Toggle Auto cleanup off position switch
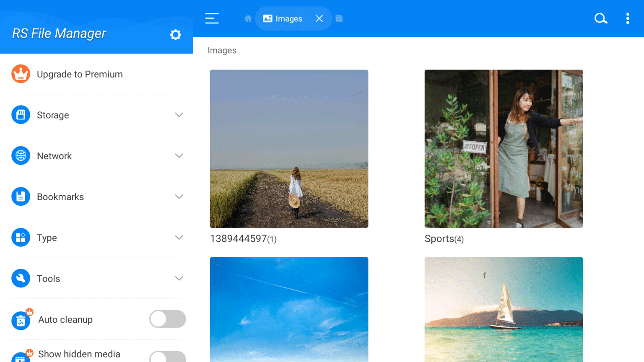Image resolution: width=644 pixels, height=362 pixels. 167,319
